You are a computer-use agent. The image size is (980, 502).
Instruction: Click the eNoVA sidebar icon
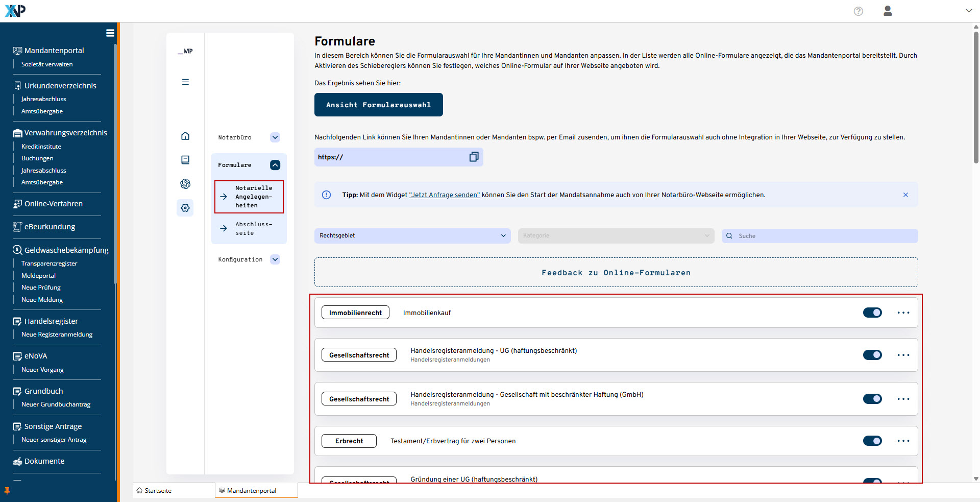(x=17, y=356)
